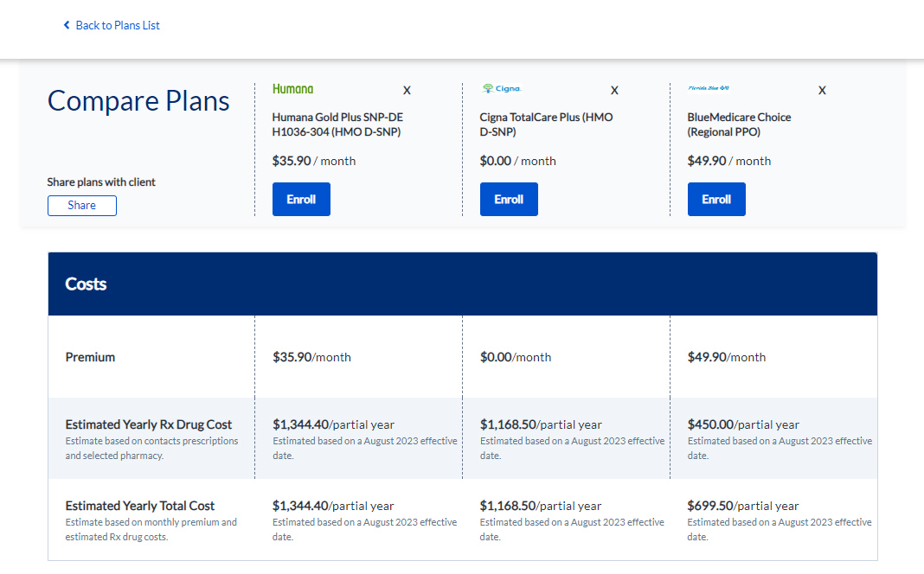This screenshot has width=924, height=574.
Task: Click the Compare Plans heading
Action: click(138, 100)
